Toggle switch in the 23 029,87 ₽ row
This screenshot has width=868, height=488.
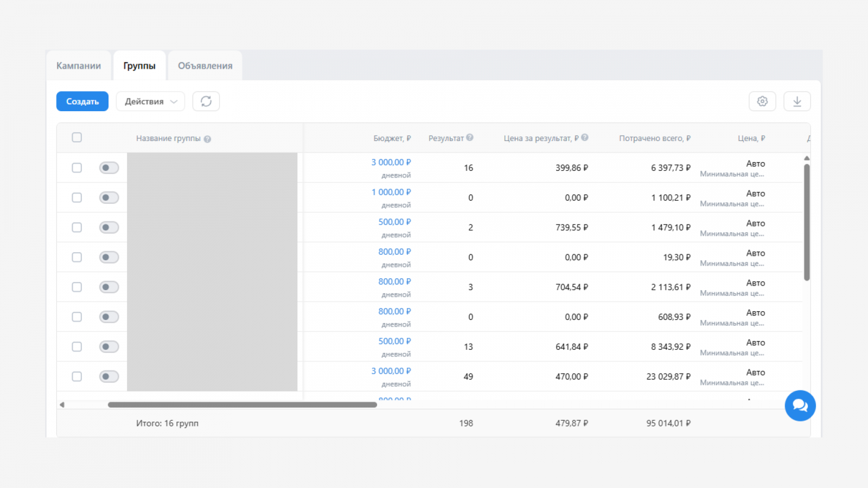point(109,377)
